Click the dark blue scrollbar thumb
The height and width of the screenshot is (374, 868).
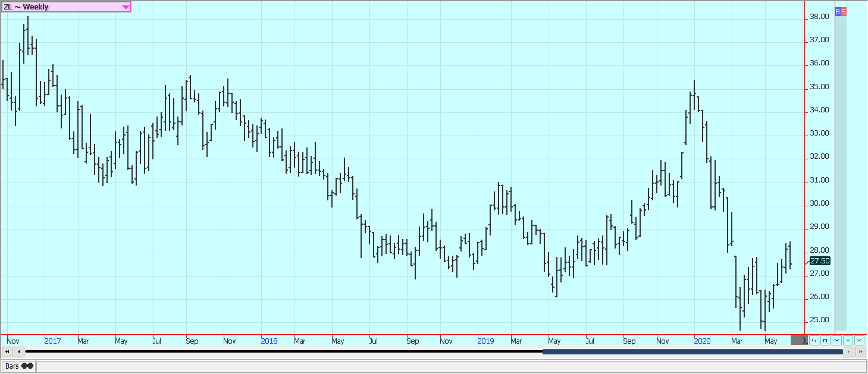[692, 352]
